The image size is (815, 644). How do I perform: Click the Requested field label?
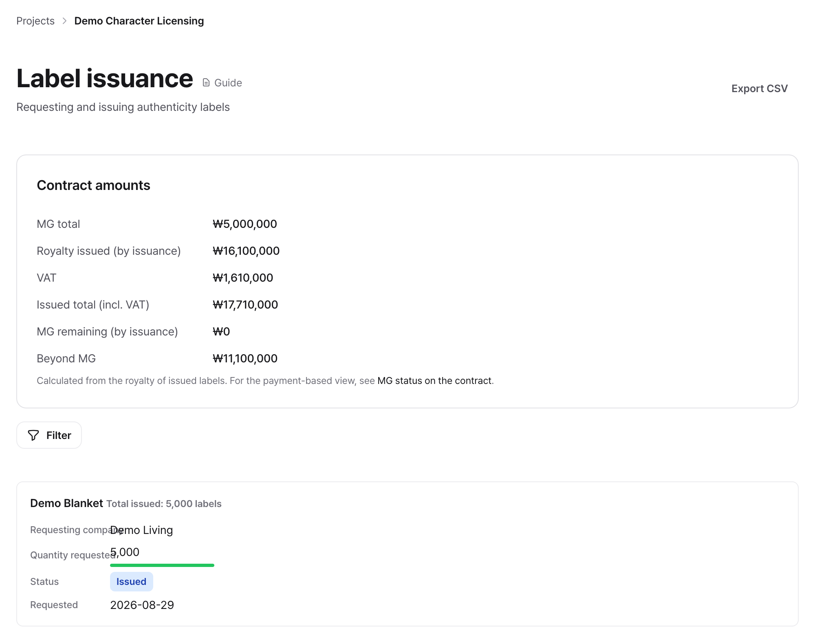54,605
